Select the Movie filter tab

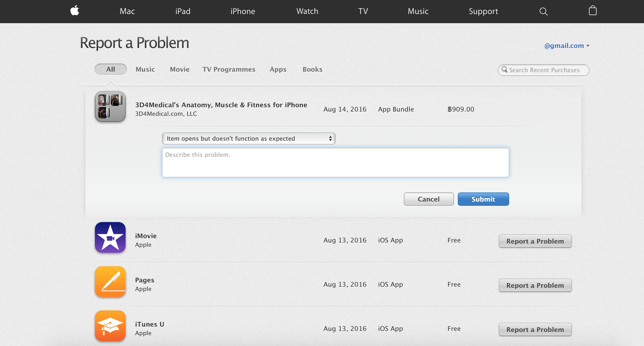coord(180,70)
